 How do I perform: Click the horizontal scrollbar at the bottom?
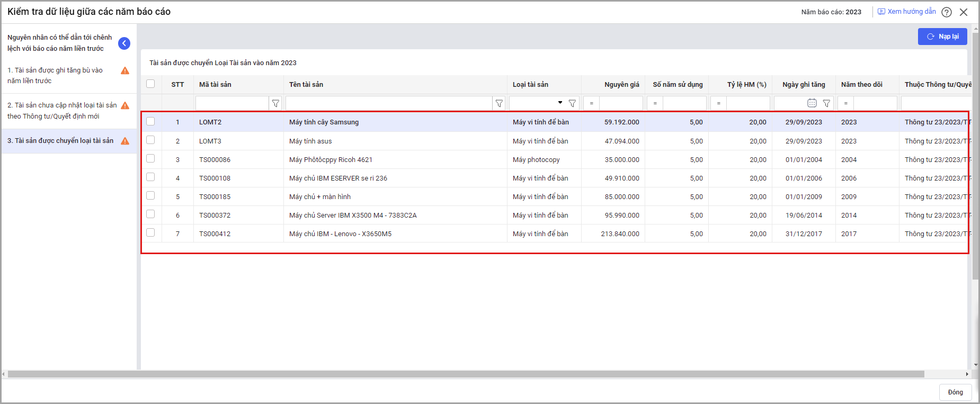466,374
